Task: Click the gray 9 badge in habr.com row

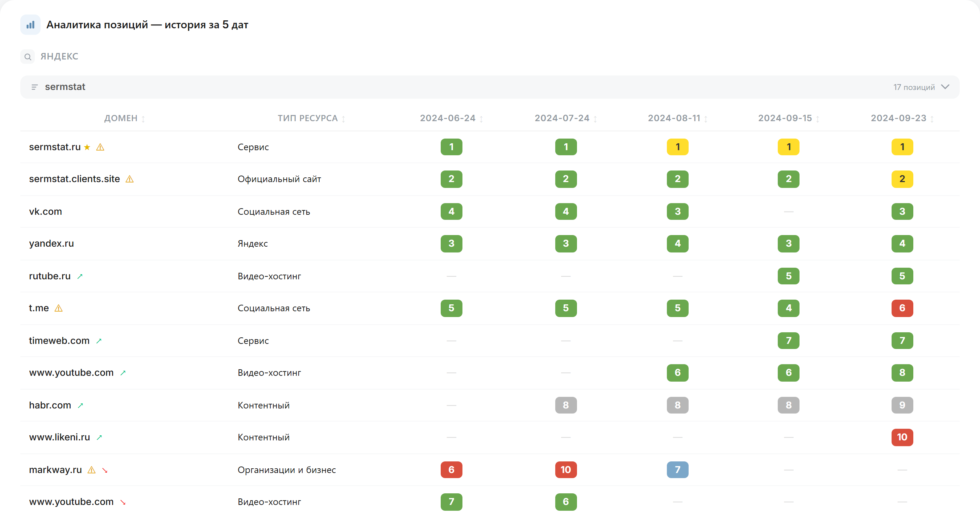Action: (902, 405)
